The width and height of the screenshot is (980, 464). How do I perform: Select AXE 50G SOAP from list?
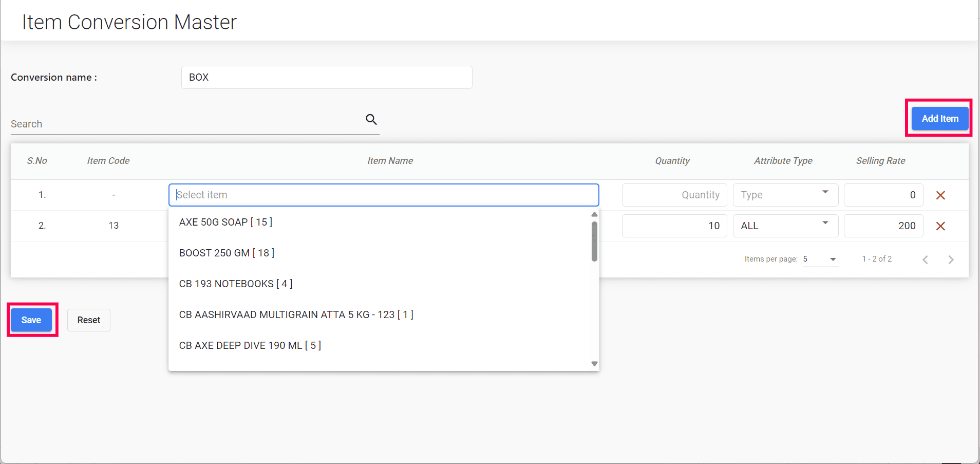coord(225,222)
